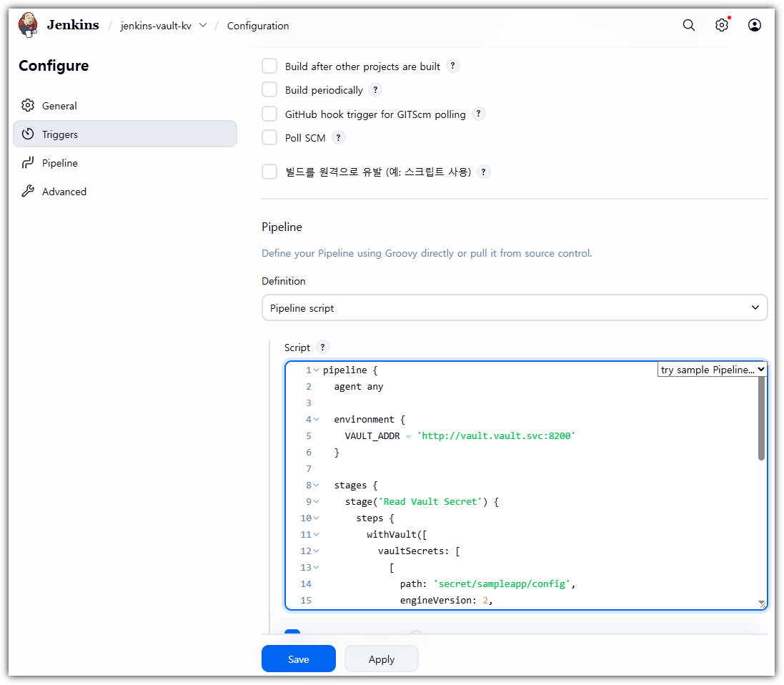Show help for Poll SCM
This screenshot has height=685, width=784.
338,137
